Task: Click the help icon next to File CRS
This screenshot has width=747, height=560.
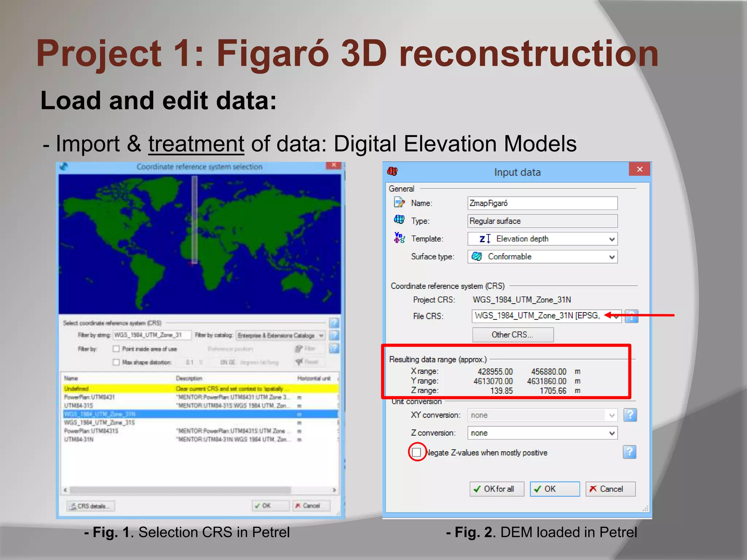Action: [x=631, y=316]
